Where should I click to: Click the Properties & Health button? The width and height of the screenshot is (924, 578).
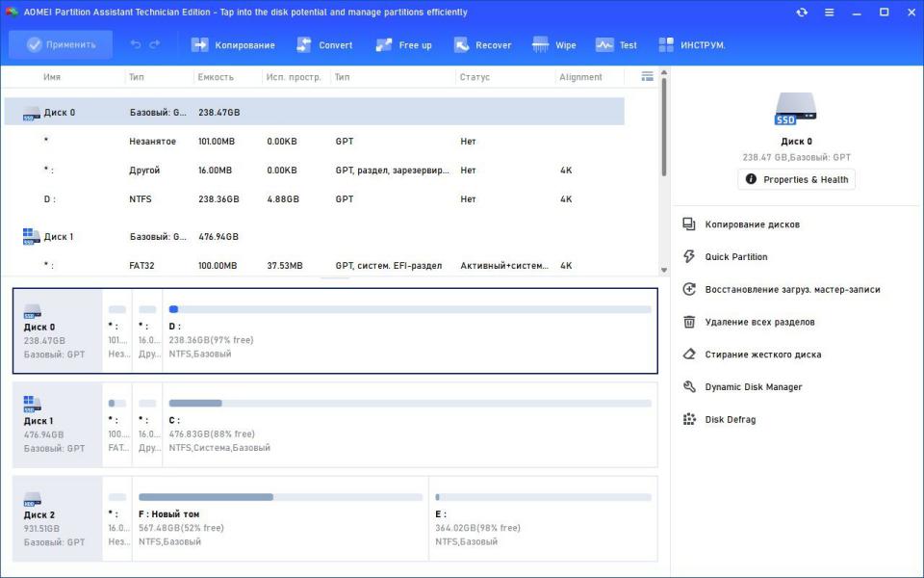796,179
